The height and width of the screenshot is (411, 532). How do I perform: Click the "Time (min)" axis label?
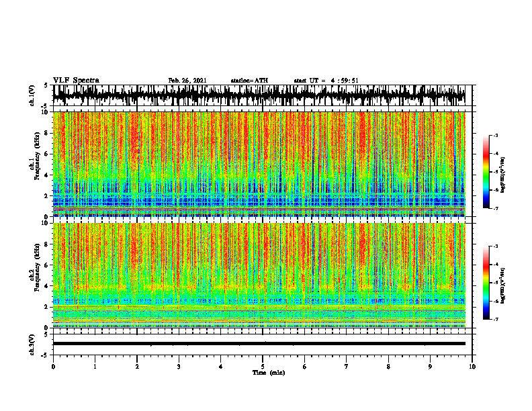(269, 373)
